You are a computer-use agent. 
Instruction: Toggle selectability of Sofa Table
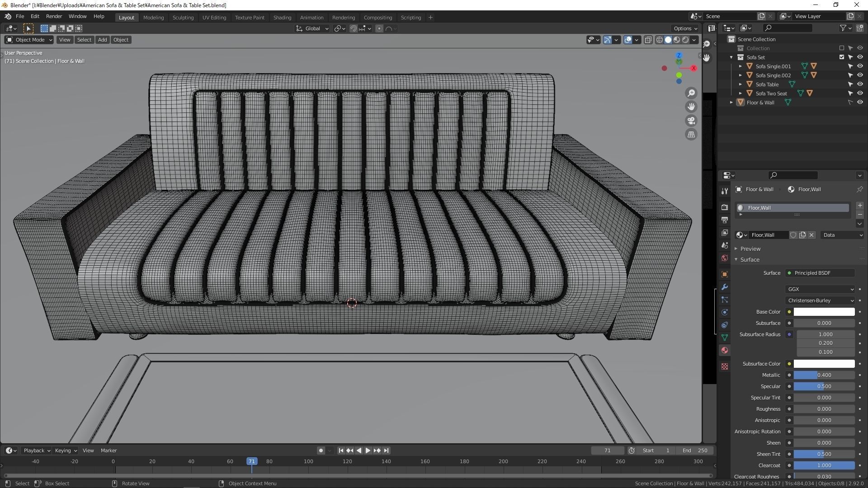point(850,84)
